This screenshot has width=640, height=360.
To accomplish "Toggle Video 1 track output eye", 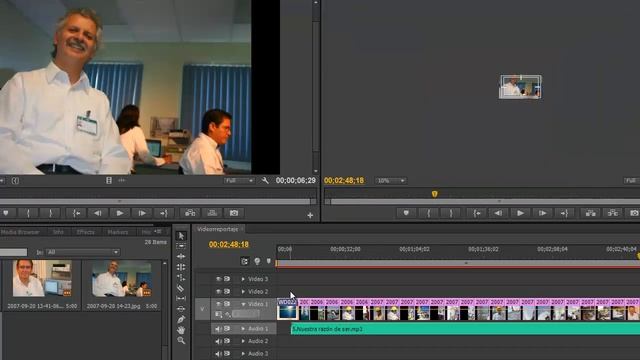I will (x=219, y=304).
